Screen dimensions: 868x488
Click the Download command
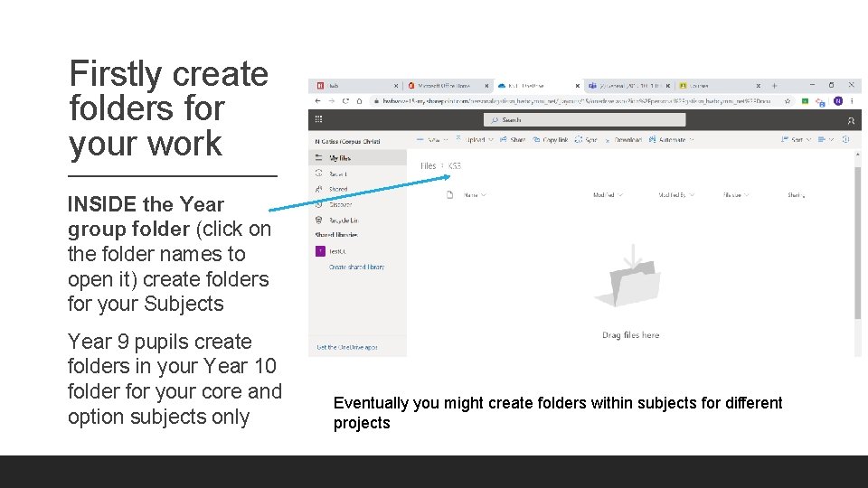[623, 139]
